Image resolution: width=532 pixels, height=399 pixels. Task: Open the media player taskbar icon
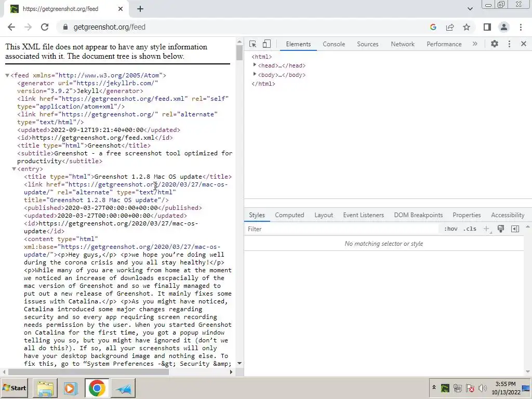point(71,388)
